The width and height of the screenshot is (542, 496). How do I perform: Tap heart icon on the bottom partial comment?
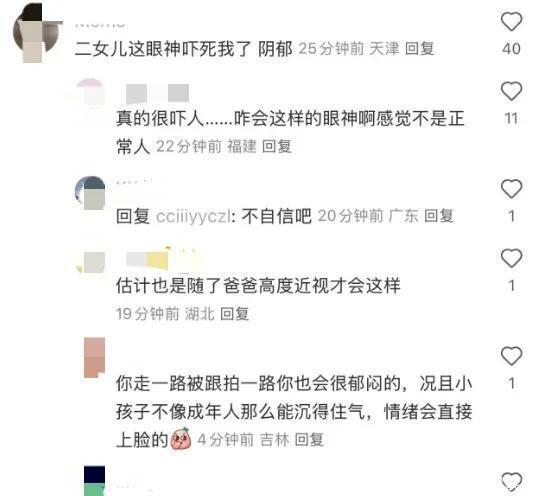[x=511, y=481]
